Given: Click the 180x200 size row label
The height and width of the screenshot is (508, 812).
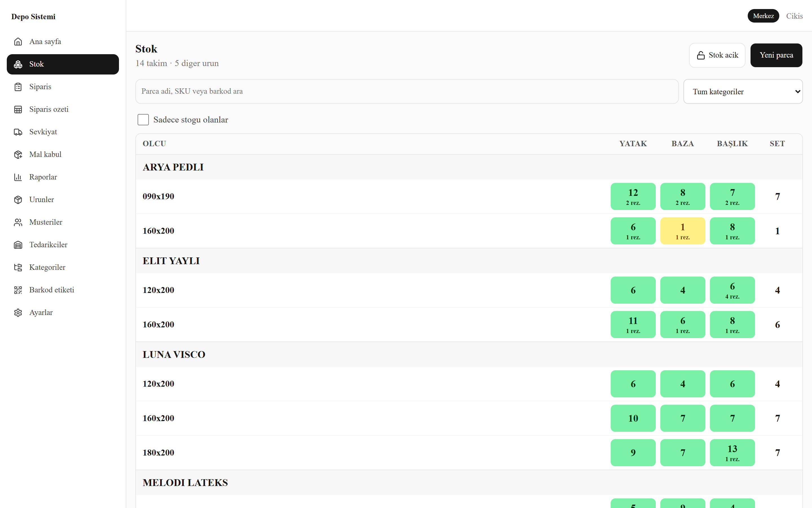Looking at the screenshot, I should click(x=158, y=453).
